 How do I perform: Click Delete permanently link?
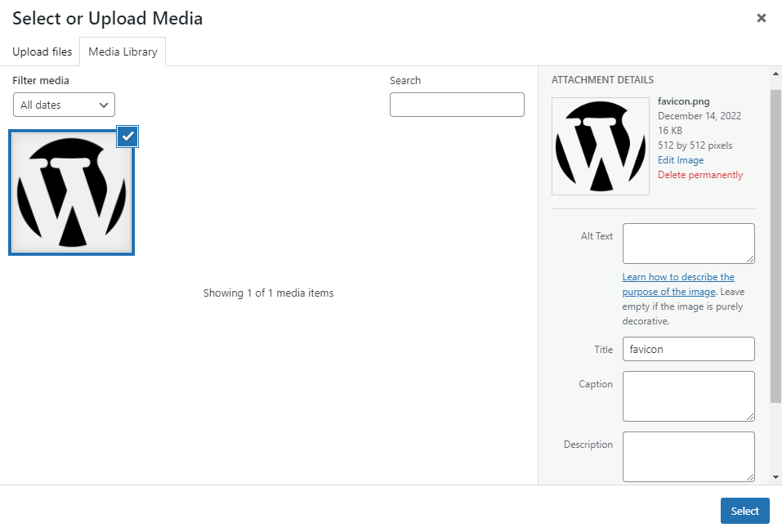(x=700, y=175)
